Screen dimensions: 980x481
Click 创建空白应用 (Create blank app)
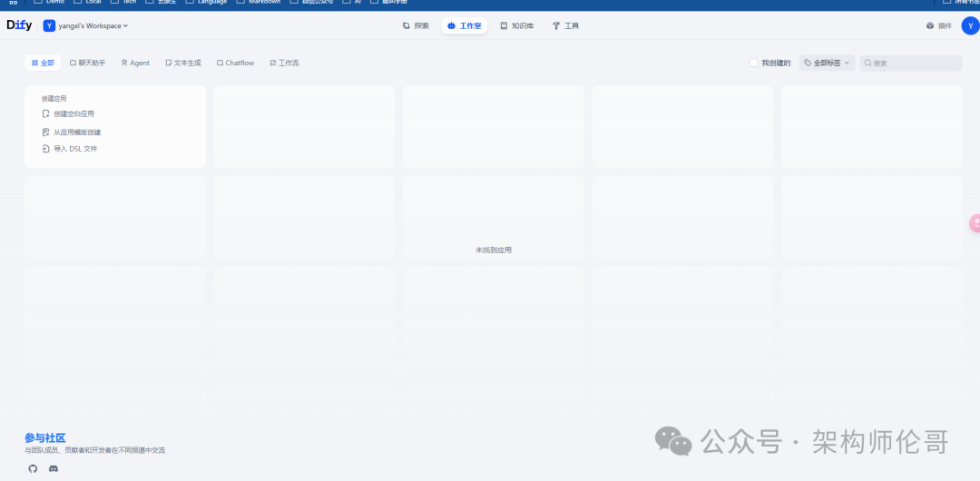[x=68, y=113]
